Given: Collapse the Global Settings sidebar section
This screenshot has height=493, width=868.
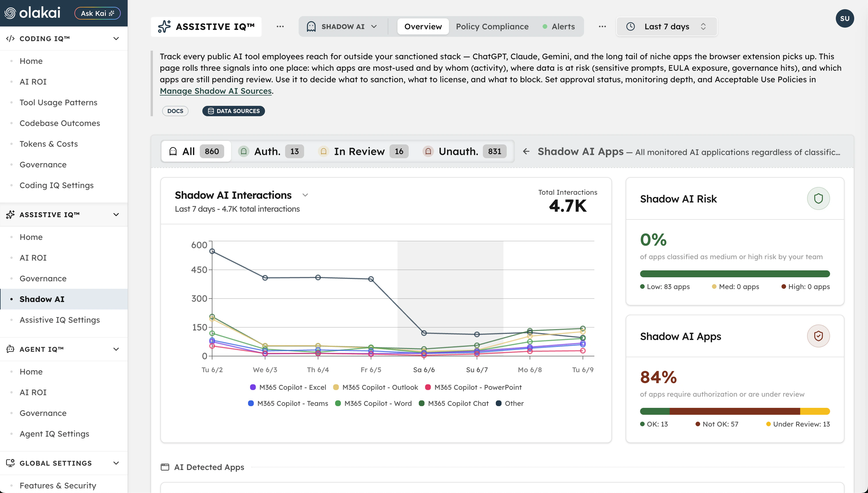Looking at the screenshot, I should tap(116, 463).
